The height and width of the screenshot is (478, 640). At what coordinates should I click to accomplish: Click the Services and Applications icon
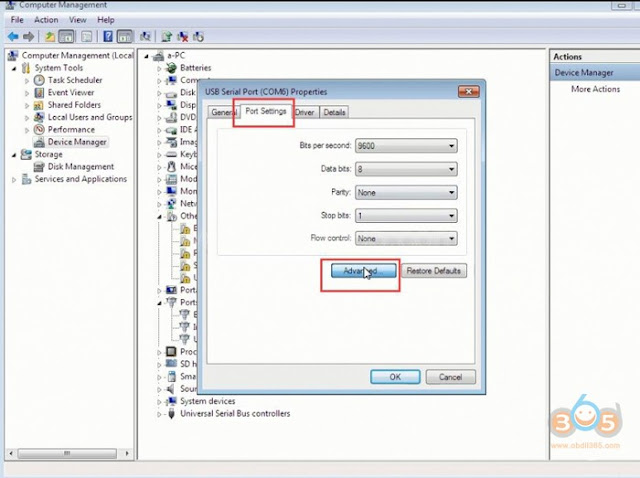[27, 179]
